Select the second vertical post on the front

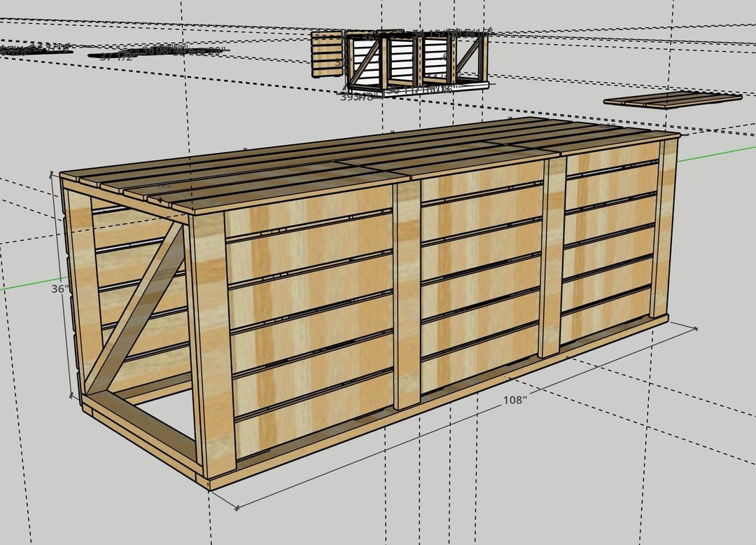(x=407, y=294)
